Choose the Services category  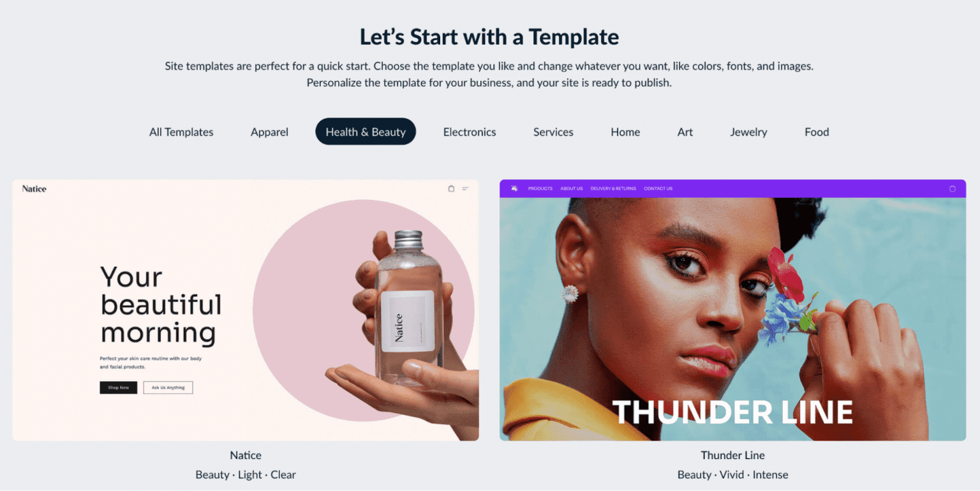coord(553,132)
